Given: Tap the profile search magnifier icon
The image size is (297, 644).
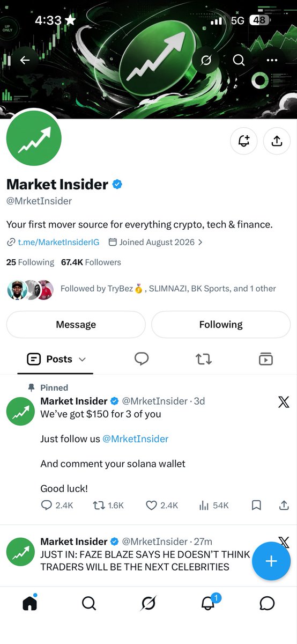Looking at the screenshot, I should 239,60.
